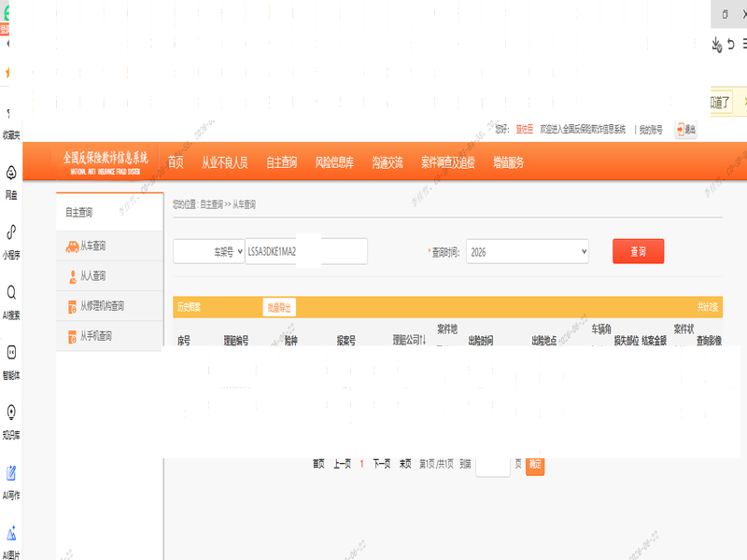Go to 首页 in the pagination

pos(318,464)
